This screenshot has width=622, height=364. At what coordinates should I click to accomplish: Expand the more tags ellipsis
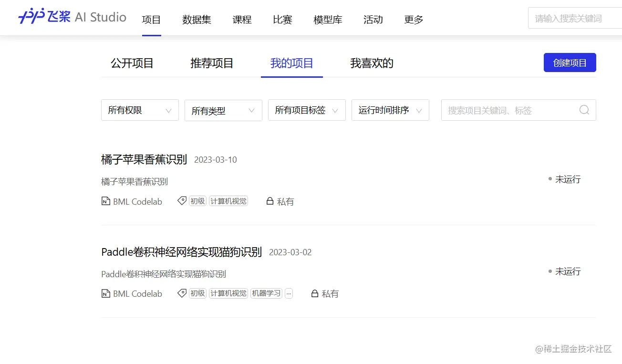(x=289, y=293)
